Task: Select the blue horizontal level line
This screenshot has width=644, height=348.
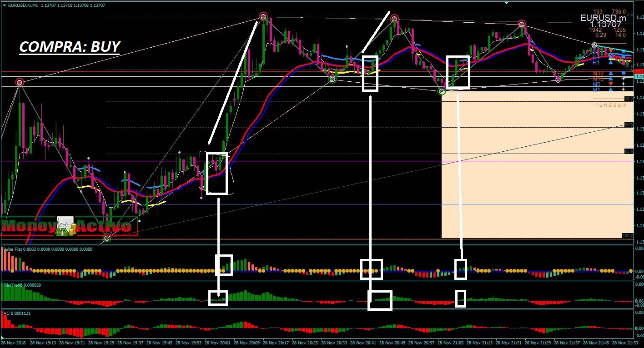Action: coord(317,204)
